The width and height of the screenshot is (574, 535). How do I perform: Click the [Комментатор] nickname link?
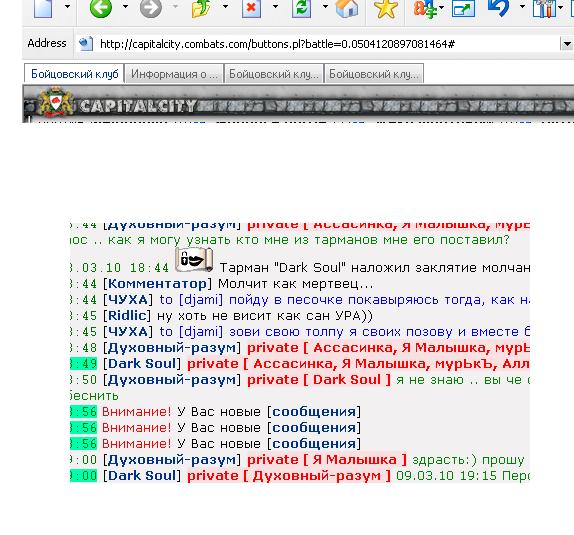(x=157, y=284)
